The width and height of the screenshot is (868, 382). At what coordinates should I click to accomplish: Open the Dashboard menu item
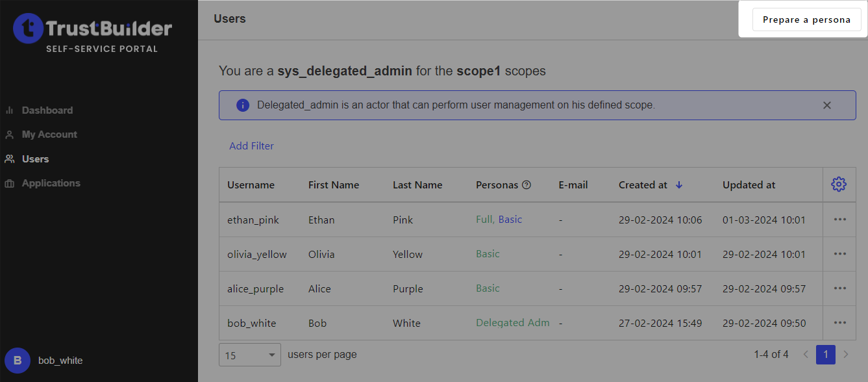[47, 110]
